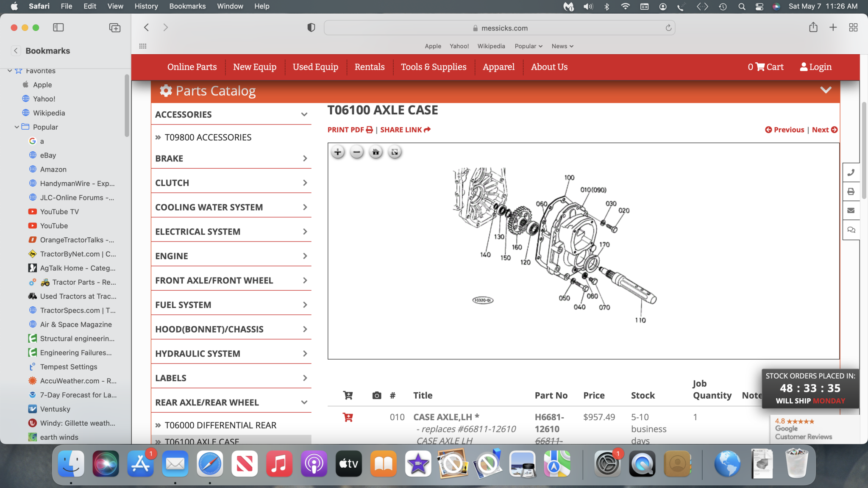Add CASE AXLE,LH to cart

(x=348, y=417)
